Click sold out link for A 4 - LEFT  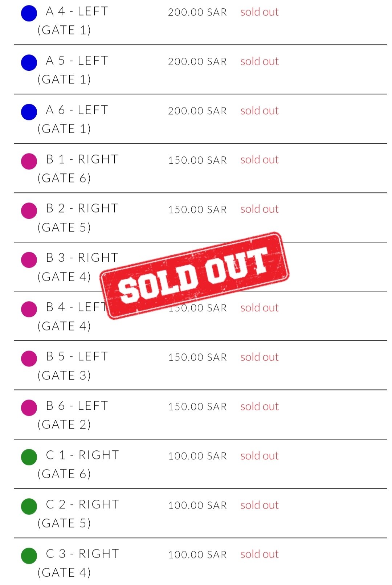coord(260,12)
